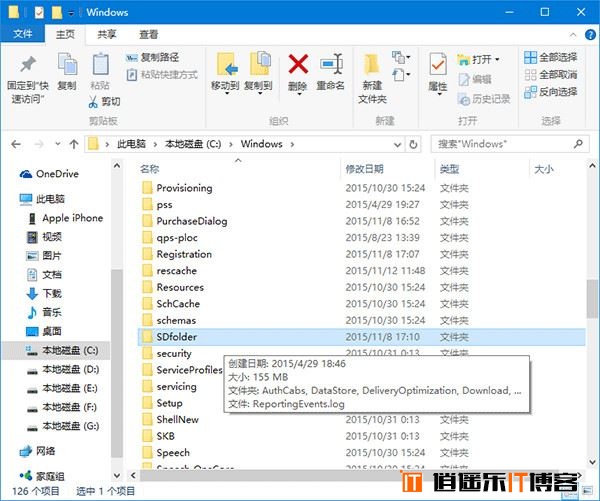This screenshot has width=600, height=501.
Task: Click 此电脑 in the address breadcrumb
Action: click(x=131, y=144)
